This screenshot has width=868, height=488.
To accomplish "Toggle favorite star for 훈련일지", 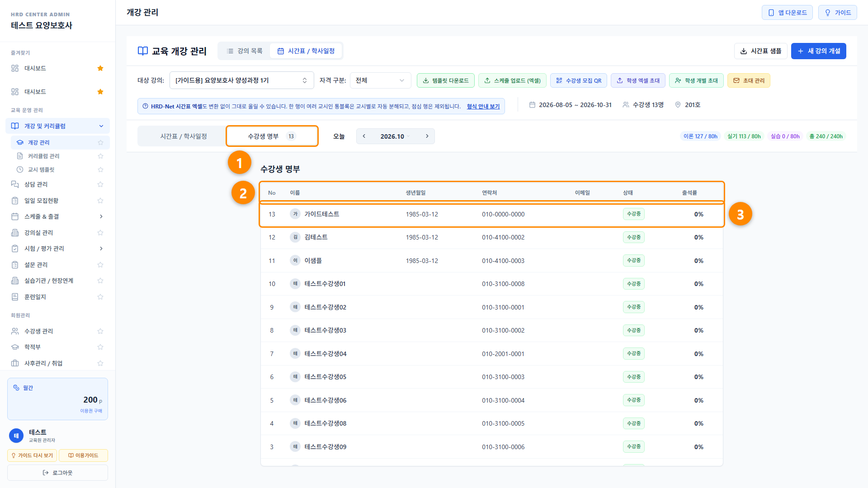I will [x=100, y=297].
